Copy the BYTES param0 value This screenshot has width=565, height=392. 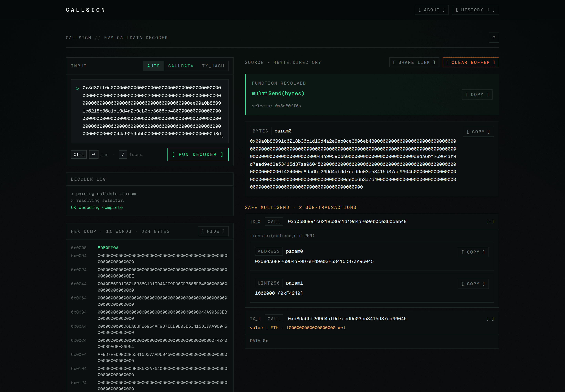(478, 132)
